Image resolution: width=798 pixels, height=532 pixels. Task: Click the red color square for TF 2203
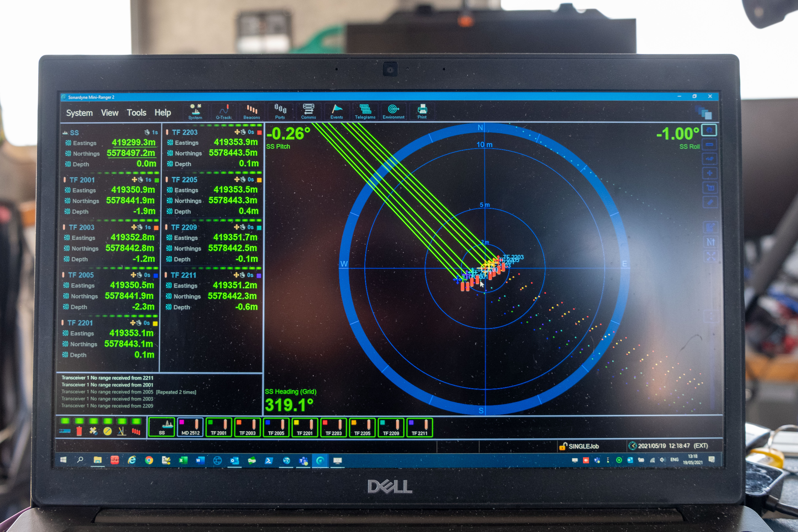click(259, 132)
